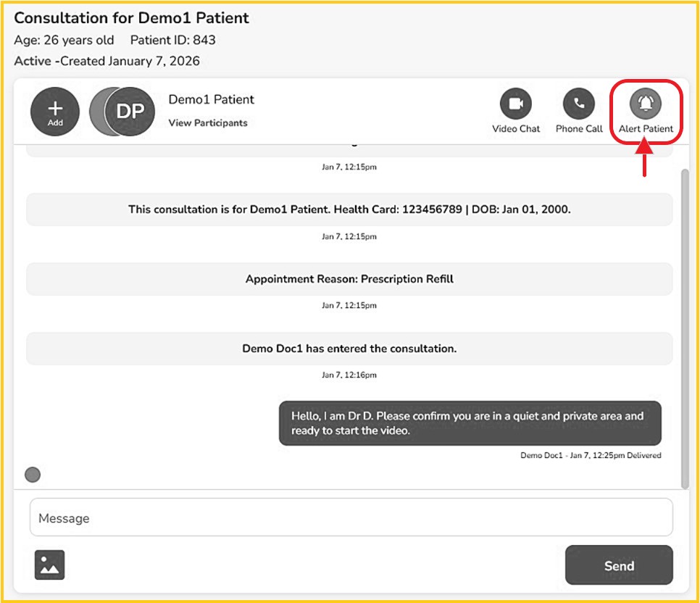Open the image attachment picker icon
Screen dimensions: 700x603
click(x=49, y=565)
